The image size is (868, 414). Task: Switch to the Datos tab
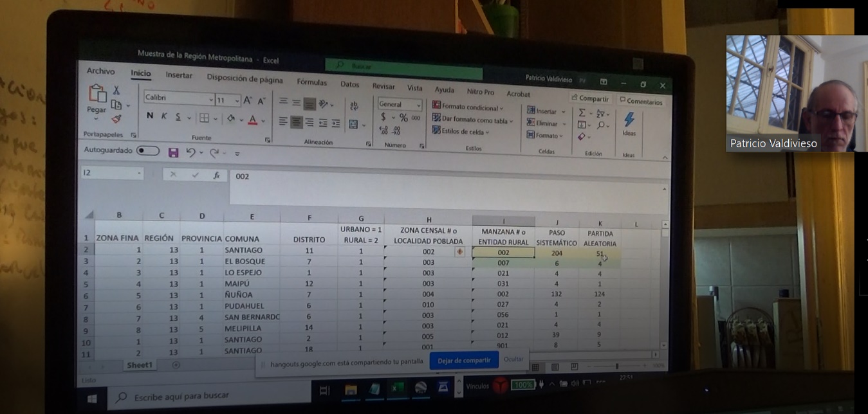[x=350, y=84]
